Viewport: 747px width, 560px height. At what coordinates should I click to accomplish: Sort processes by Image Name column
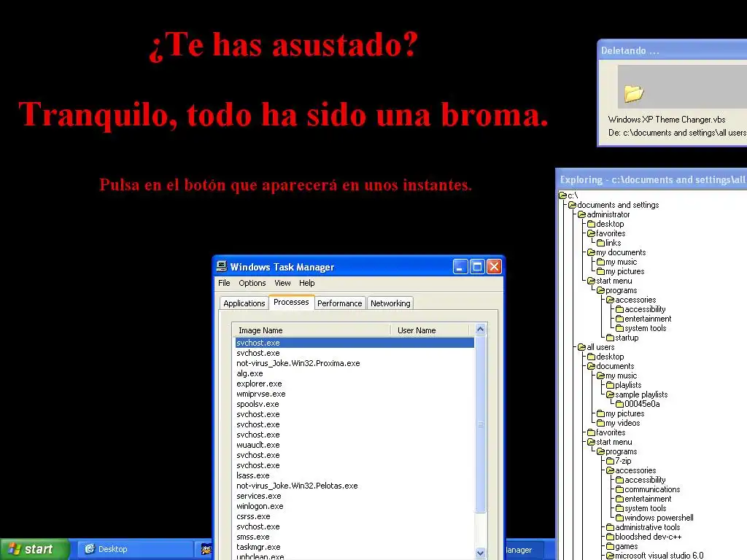click(311, 330)
